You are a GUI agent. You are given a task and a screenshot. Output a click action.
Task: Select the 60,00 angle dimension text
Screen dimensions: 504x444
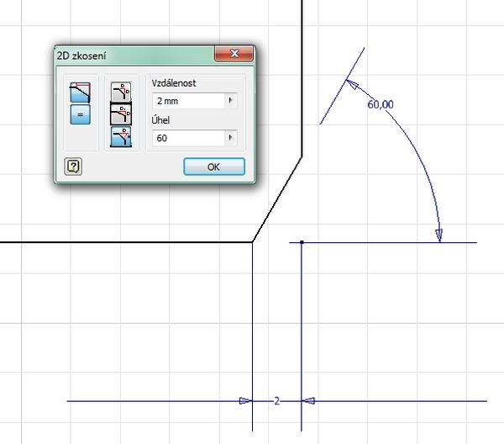(x=381, y=104)
